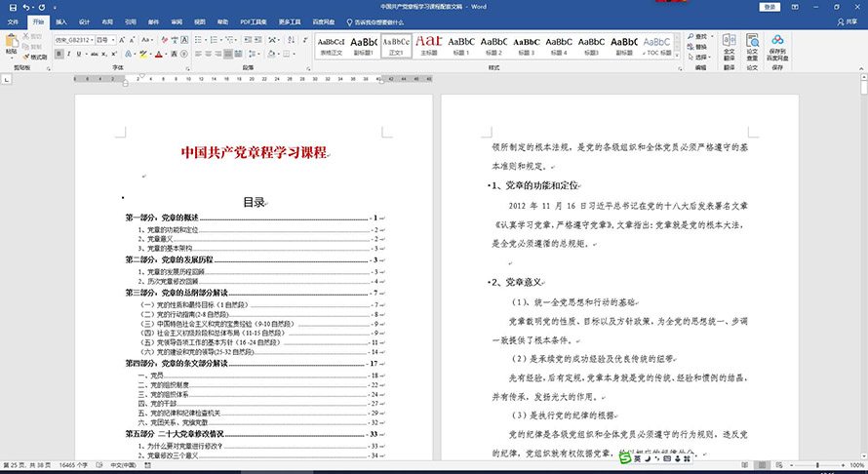Screen dimensions: 868x474
Task: Click the red font color A button
Action: pos(159,54)
